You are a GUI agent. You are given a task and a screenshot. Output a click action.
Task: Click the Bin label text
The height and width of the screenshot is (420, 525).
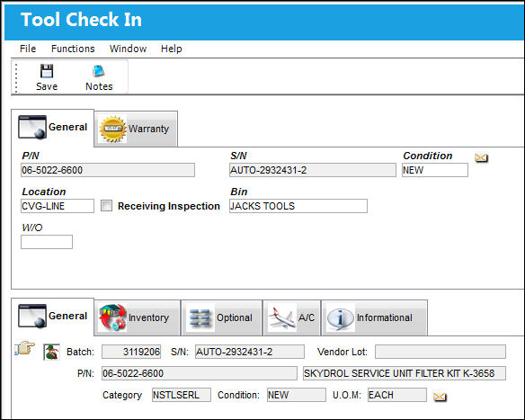(239, 192)
